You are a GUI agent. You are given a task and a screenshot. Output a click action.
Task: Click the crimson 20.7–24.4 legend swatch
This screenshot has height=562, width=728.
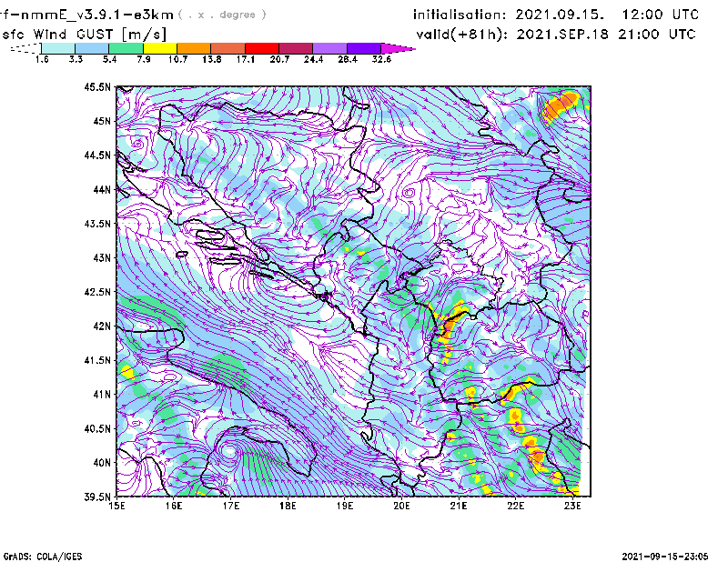coord(296,48)
